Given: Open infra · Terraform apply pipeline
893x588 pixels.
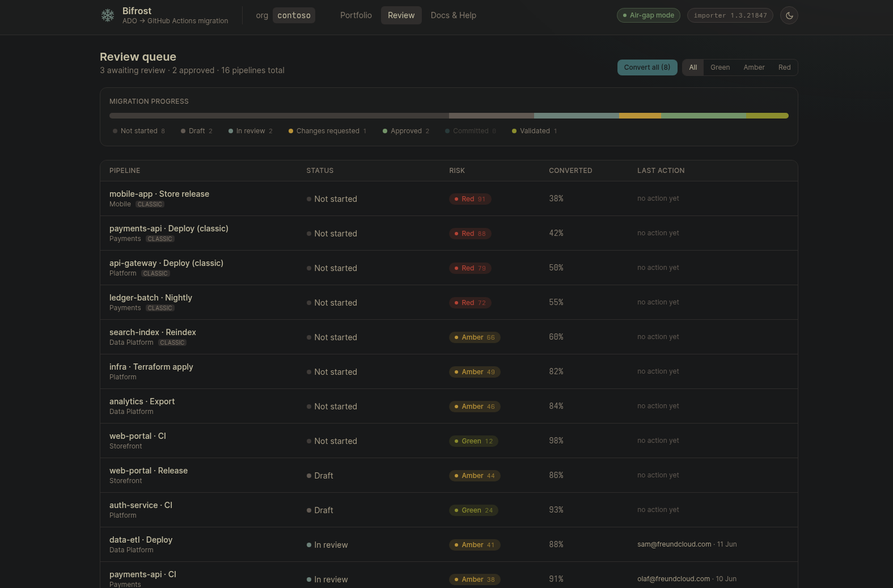Looking at the screenshot, I should [151, 367].
